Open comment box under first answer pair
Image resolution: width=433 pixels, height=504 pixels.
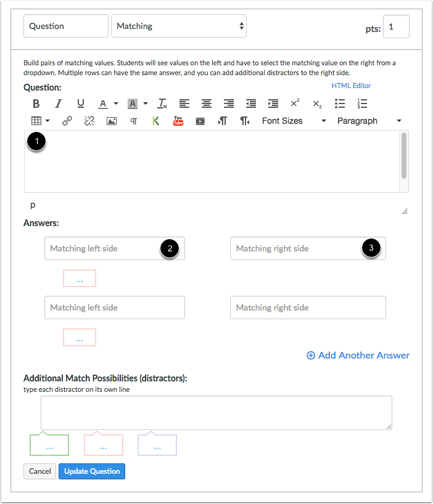pyautogui.click(x=80, y=278)
